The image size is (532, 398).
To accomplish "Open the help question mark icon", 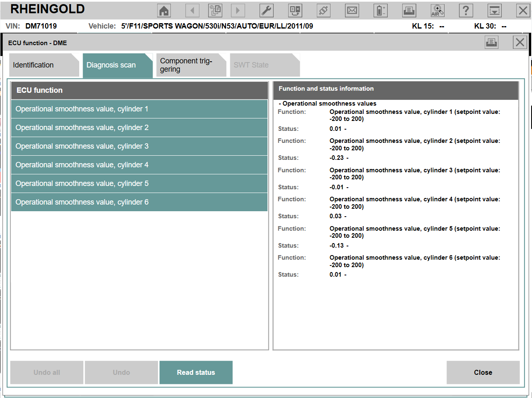I will (x=466, y=10).
